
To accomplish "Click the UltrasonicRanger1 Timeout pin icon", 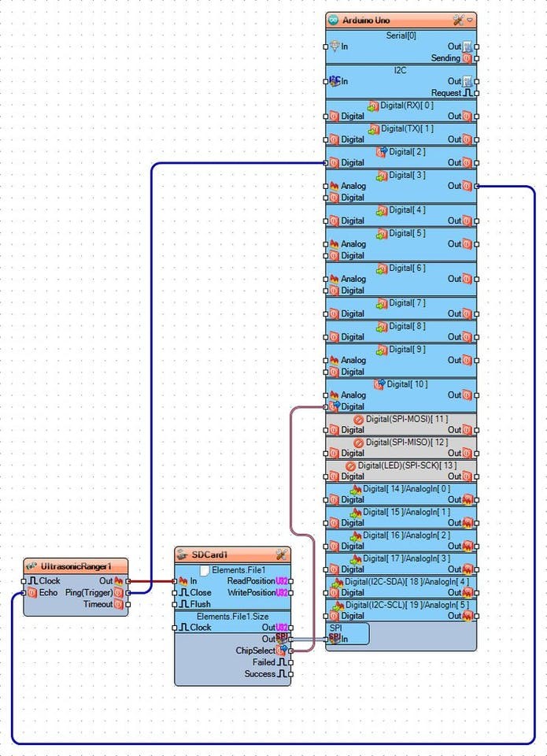I will click(119, 604).
